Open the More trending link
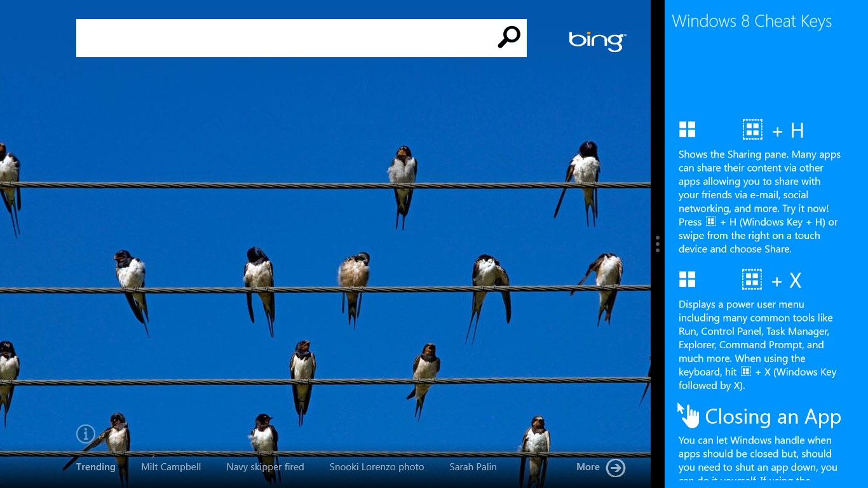Screen dimensions: 868x488 (588, 467)
